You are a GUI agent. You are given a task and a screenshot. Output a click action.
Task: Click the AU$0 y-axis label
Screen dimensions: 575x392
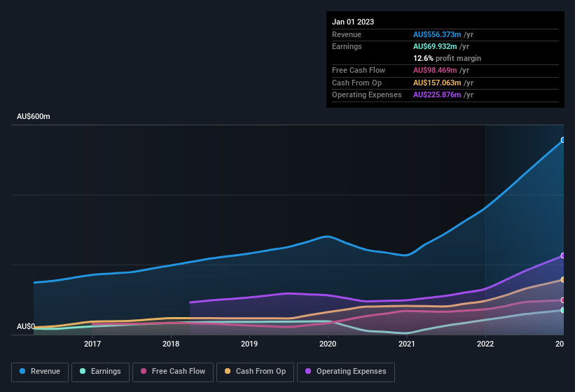click(x=26, y=326)
